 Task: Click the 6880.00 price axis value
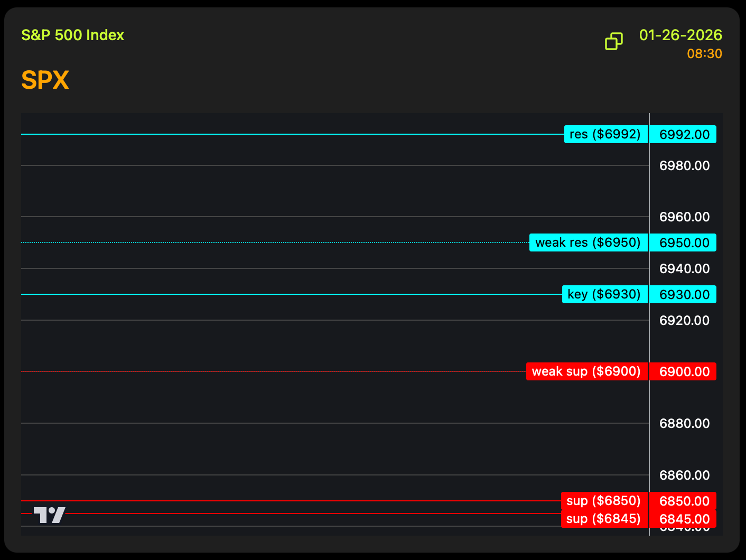click(684, 423)
